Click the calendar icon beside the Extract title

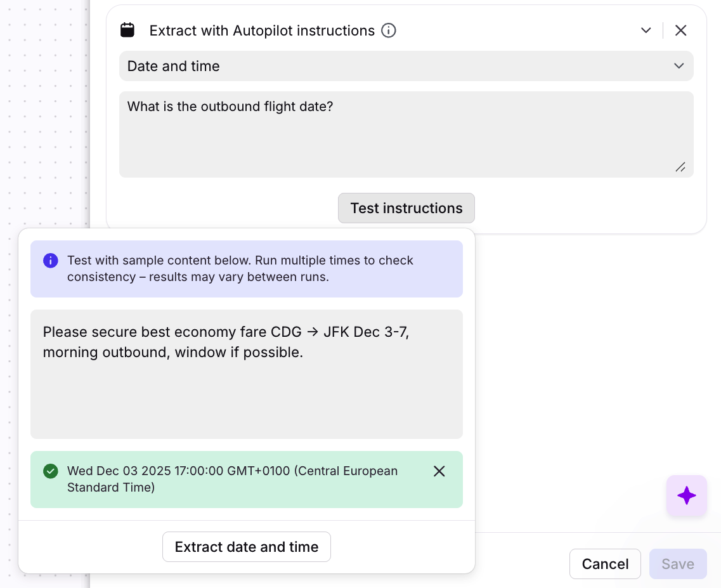pyautogui.click(x=127, y=30)
